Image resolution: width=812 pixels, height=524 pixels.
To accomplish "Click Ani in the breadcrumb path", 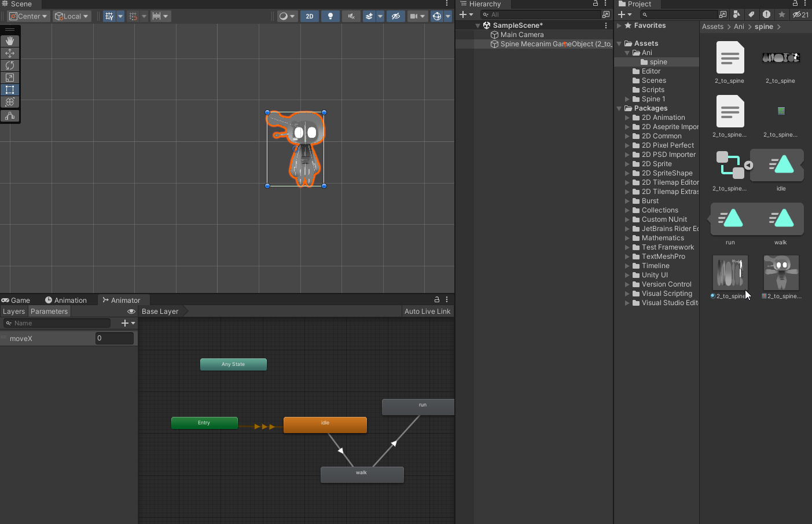I will 738,27.
